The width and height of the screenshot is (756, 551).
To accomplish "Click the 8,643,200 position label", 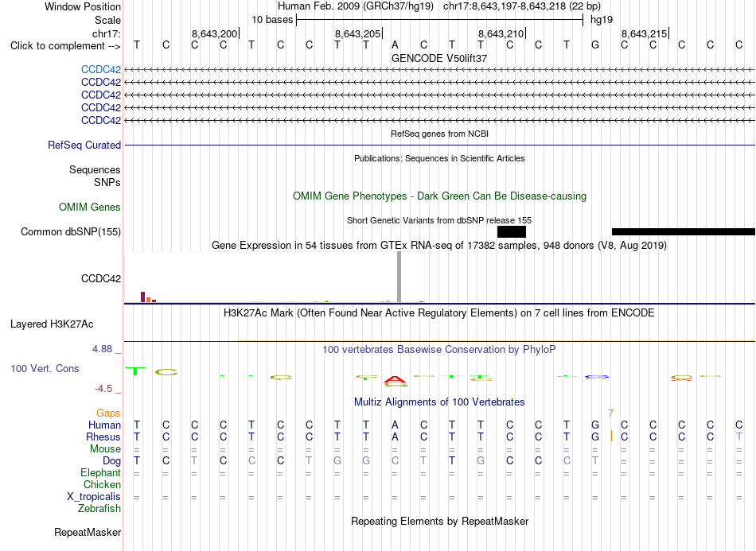I will [215, 33].
